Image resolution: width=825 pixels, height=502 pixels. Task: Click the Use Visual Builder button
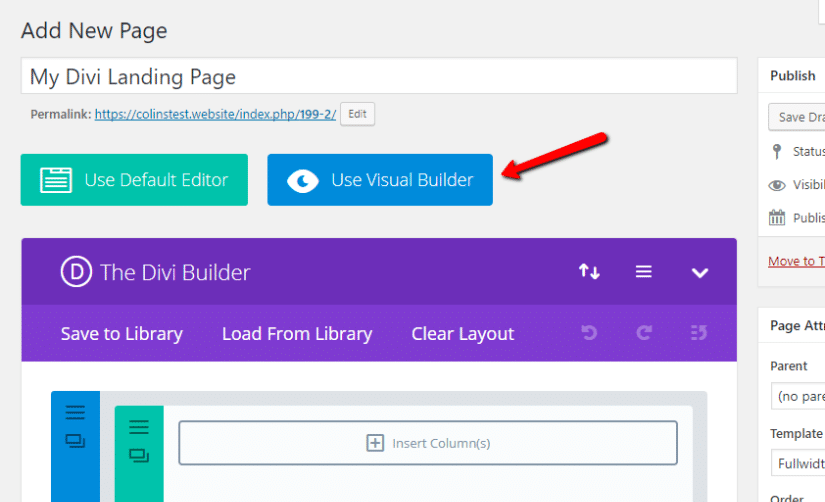coord(380,180)
